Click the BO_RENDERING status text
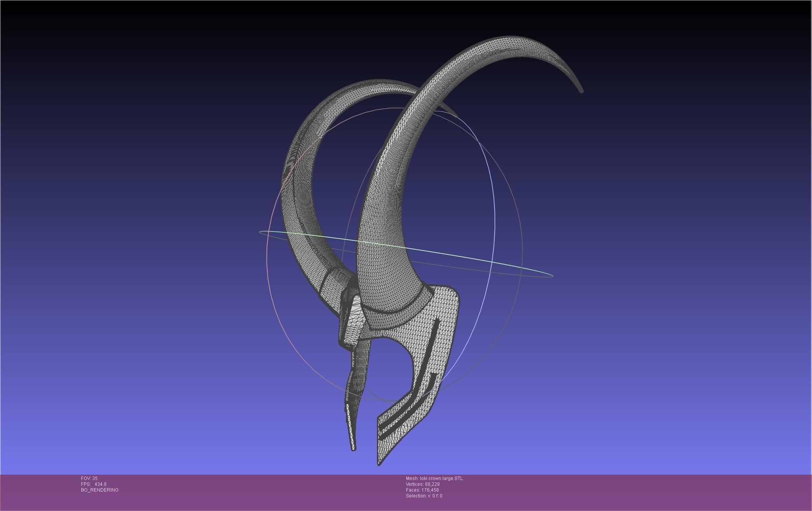The height and width of the screenshot is (511, 812). [100, 490]
